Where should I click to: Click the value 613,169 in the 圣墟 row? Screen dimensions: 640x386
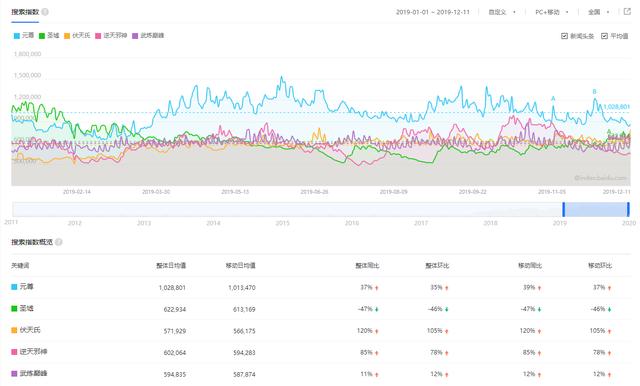coord(244,310)
